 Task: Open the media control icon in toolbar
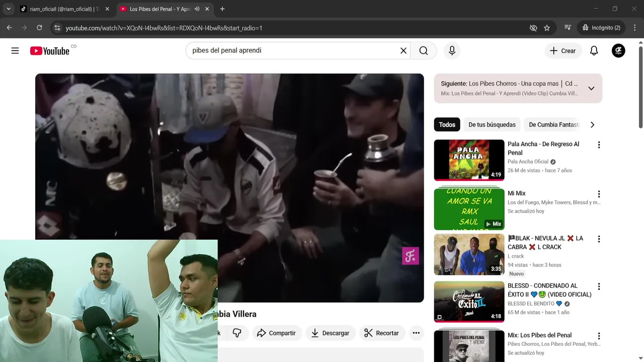(x=568, y=28)
